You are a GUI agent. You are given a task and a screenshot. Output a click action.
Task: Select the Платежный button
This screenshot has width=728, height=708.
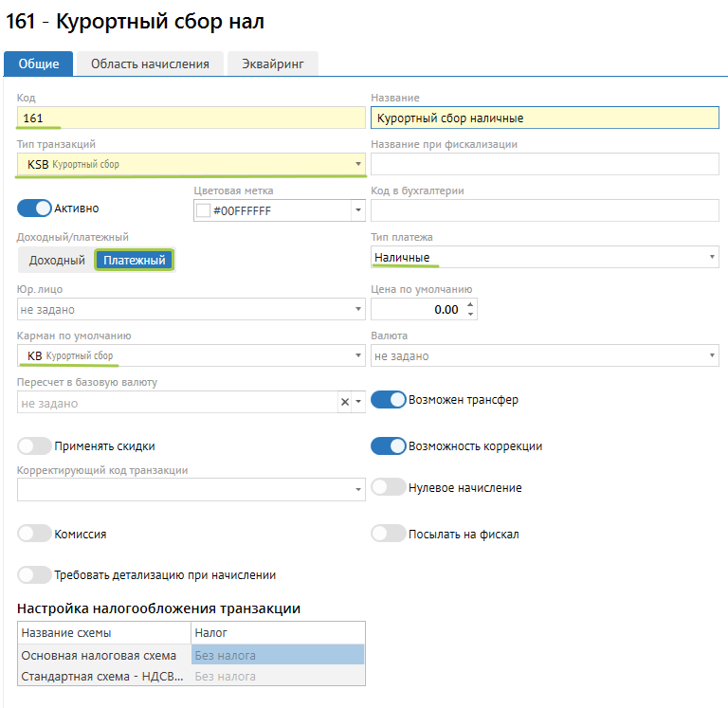[x=134, y=260]
